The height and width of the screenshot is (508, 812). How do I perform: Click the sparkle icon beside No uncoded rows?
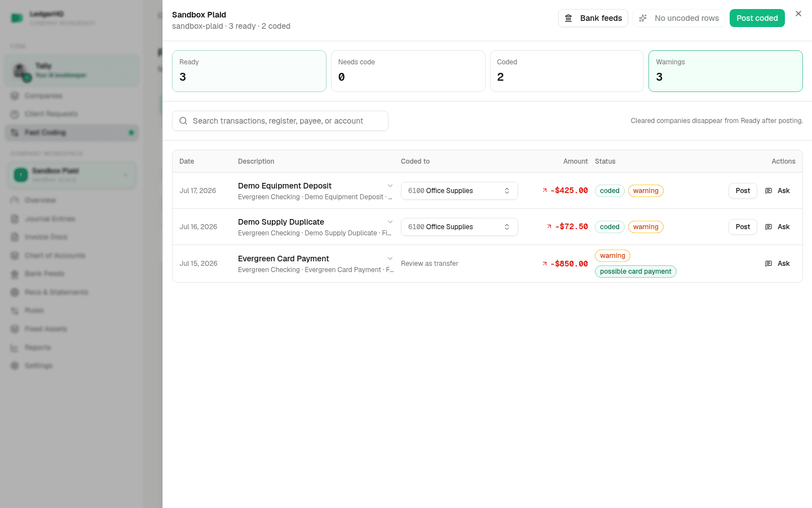pyautogui.click(x=643, y=18)
